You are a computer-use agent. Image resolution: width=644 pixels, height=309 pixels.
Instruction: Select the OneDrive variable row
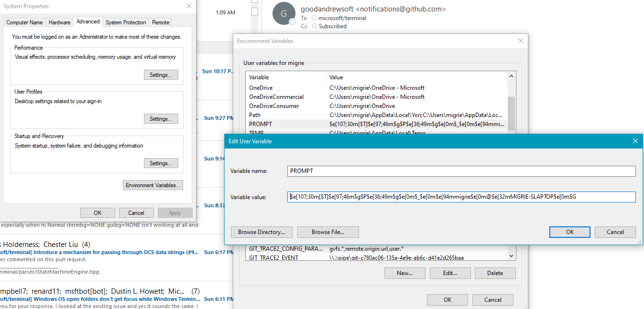[377, 88]
